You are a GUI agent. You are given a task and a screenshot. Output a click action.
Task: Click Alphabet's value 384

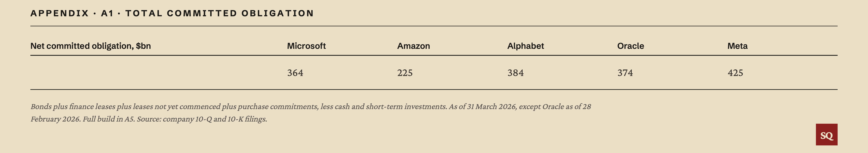[x=516, y=73]
